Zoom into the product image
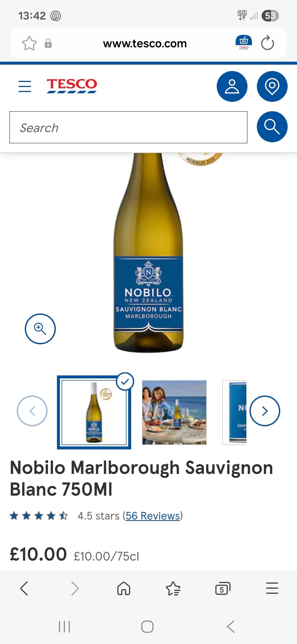This screenshot has height=644, width=297. [40, 329]
